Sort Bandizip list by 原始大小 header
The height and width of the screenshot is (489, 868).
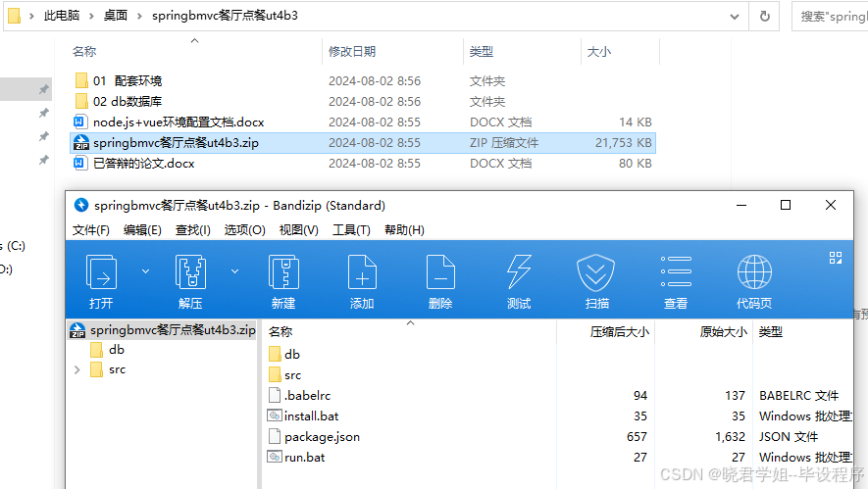[x=724, y=332]
